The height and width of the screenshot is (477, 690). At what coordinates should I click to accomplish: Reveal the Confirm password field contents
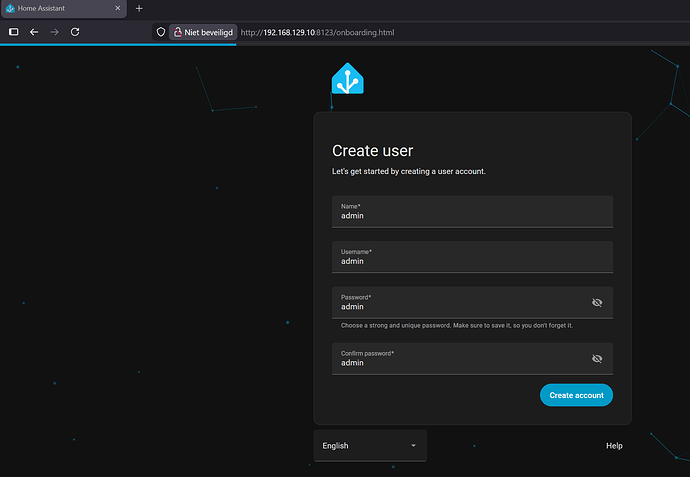click(597, 358)
